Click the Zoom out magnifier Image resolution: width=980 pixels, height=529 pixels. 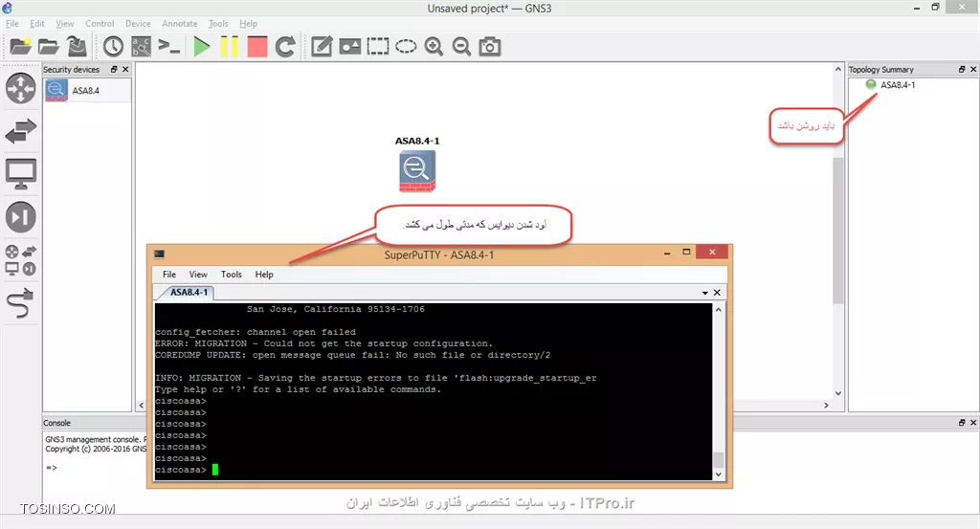click(x=461, y=46)
